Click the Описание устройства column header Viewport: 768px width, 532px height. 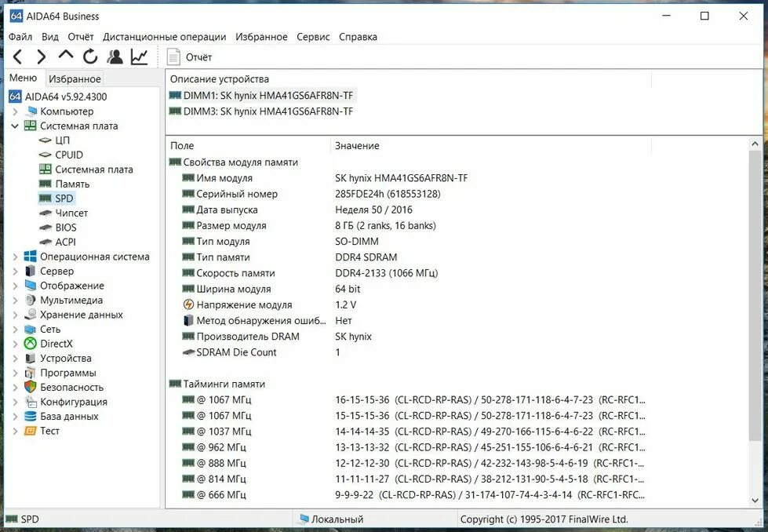pyautogui.click(x=409, y=79)
